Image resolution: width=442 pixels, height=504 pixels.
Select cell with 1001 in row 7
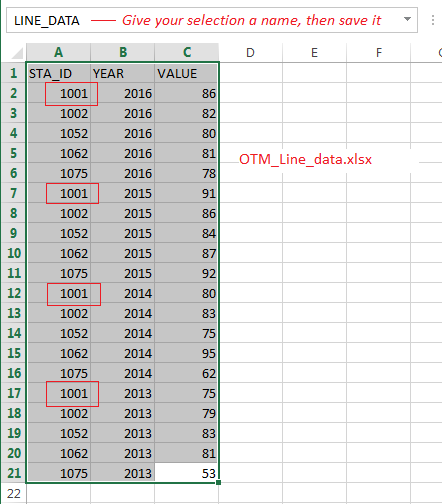[58, 193]
